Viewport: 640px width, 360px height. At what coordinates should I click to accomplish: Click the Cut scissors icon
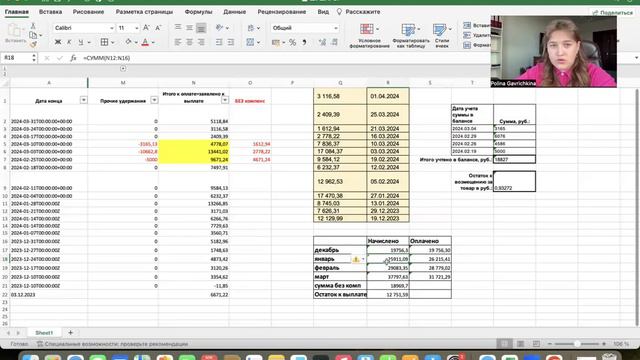tap(33, 26)
